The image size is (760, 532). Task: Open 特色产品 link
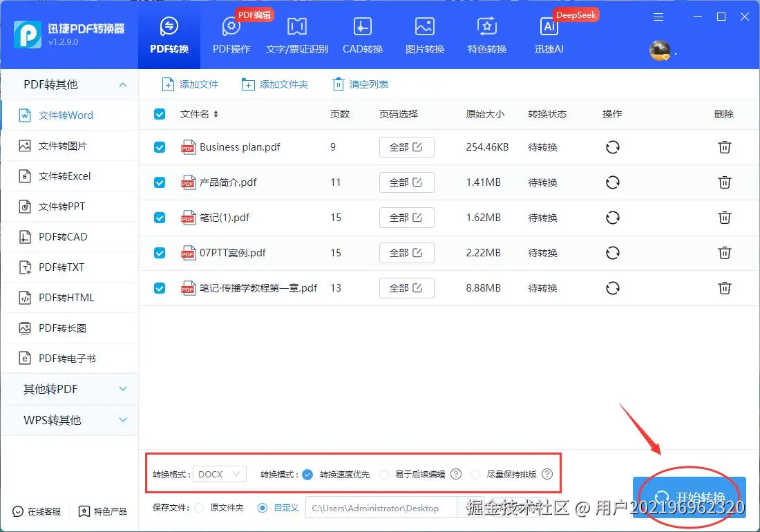click(103, 512)
